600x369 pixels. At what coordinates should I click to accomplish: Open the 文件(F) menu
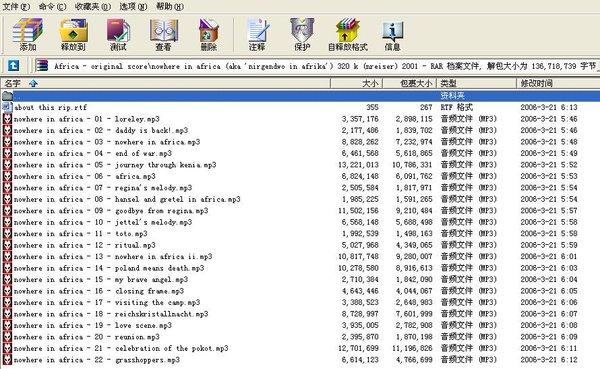[x=16, y=7]
